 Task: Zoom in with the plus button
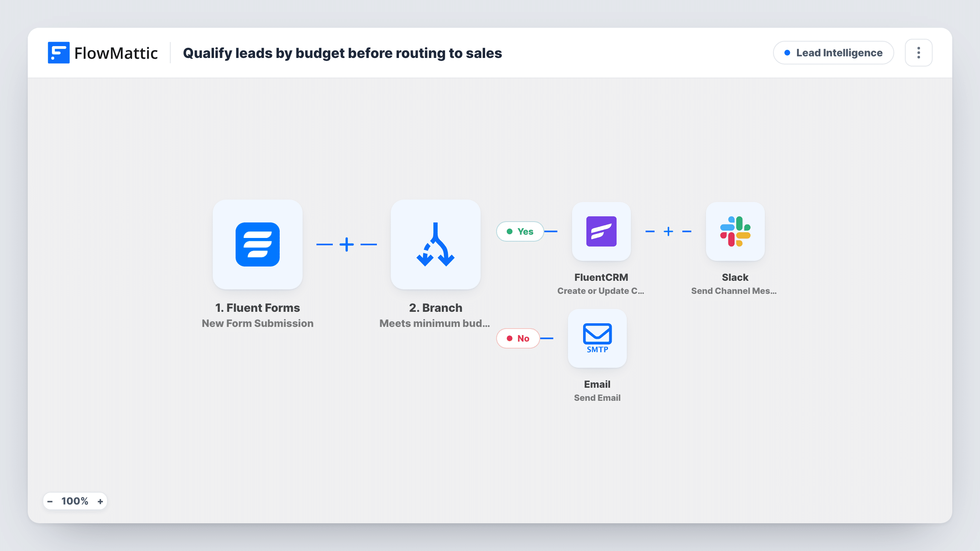(100, 501)
